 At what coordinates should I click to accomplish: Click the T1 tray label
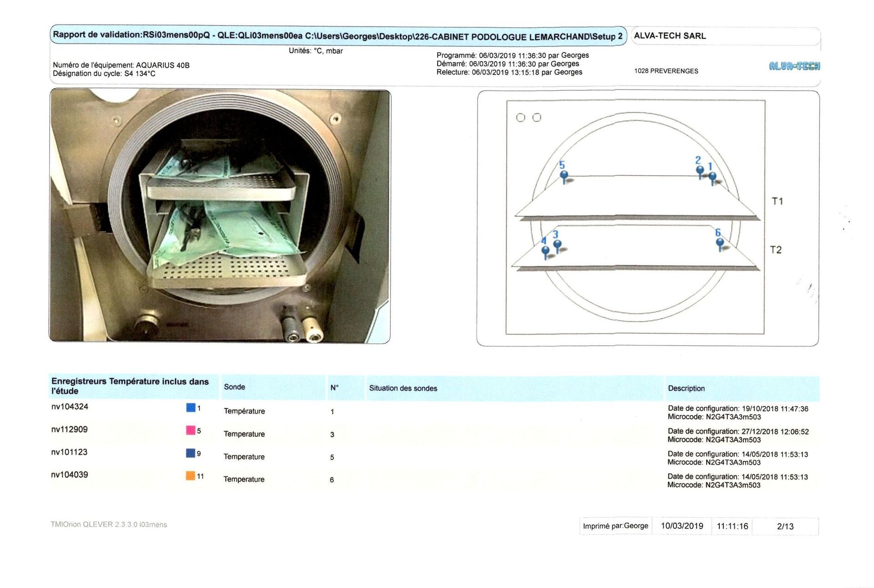point(777,201)
